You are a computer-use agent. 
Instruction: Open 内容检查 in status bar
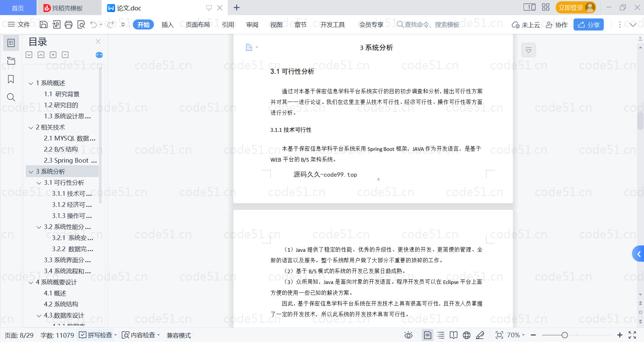139,335
